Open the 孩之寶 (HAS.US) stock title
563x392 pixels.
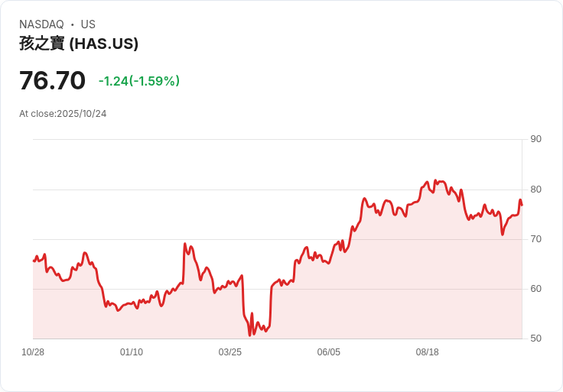(x=79, y=44)
